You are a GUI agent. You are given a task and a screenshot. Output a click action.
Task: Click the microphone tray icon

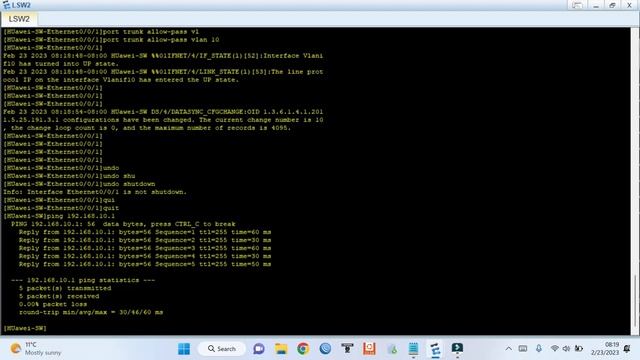539,349
